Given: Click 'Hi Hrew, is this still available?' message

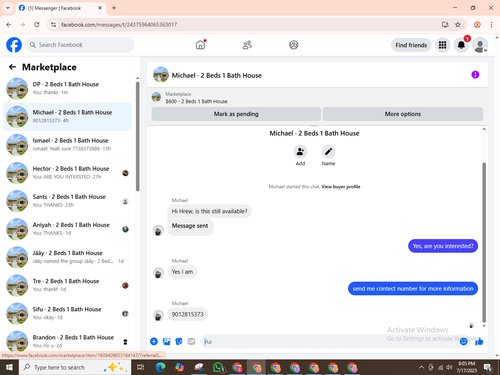Looking at the screenshot, I should pos(209,211).
